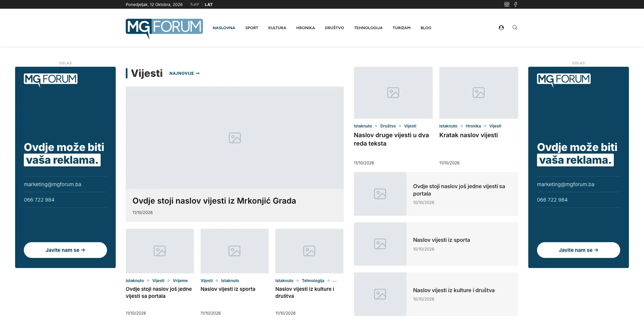Open the TEHNOLOGIJA menu item

coord(368,28)
